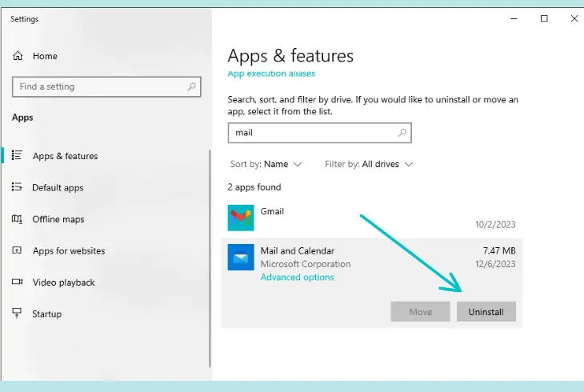The height and width of the screenshot is (392, 584).
Task: Click Mail and Calendar date 12/6/2023
Action: (x=495, y=264)
